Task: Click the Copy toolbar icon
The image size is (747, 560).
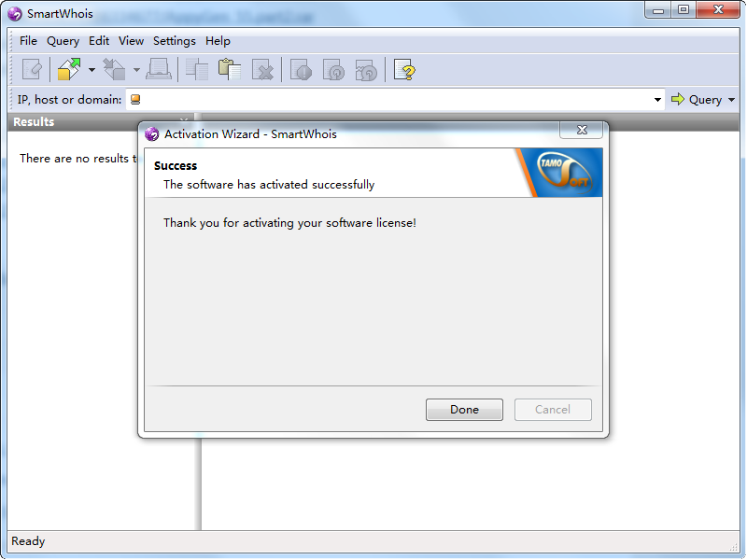Action: click(196, 70)
